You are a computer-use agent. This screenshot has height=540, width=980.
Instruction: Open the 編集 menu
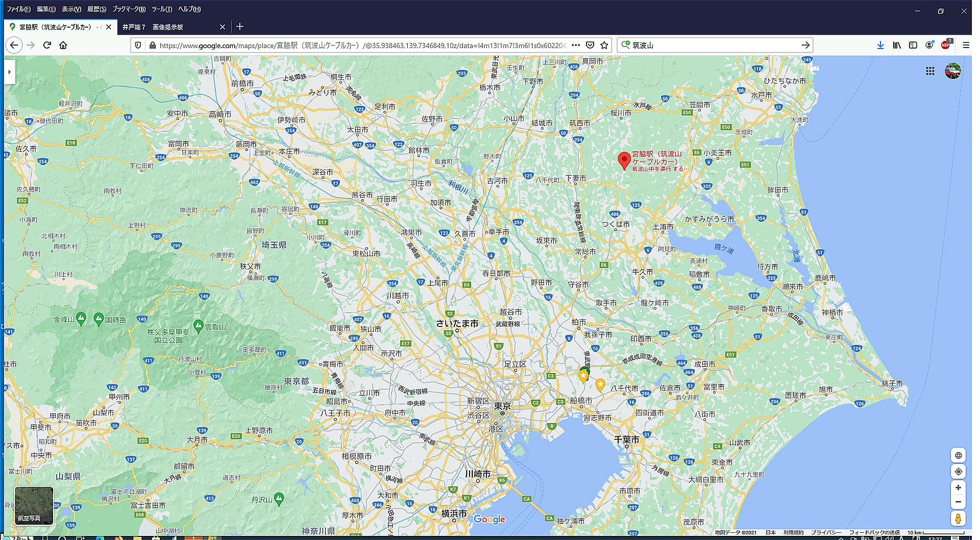[46, 9]
